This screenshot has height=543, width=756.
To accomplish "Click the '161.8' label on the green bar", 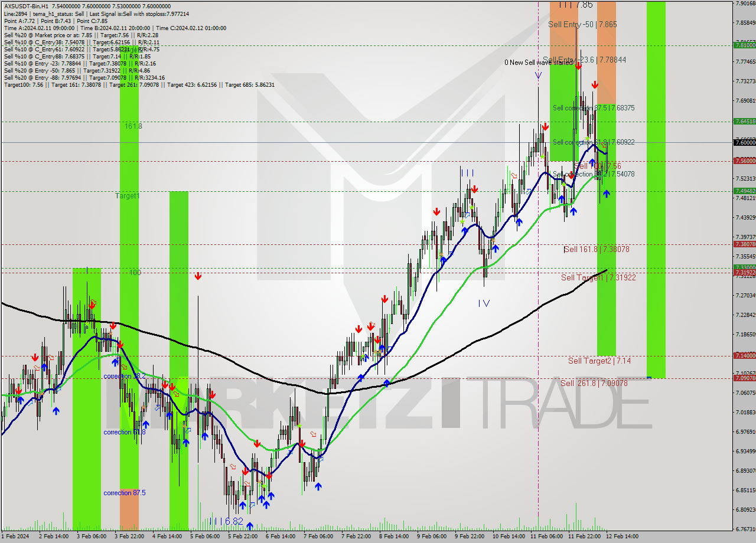I will [133, 126].
